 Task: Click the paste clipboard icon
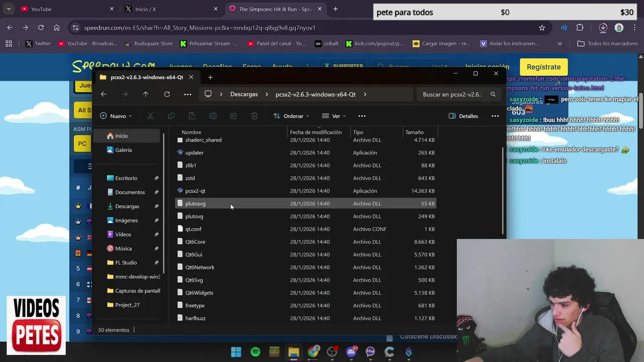tap(192, 116)
